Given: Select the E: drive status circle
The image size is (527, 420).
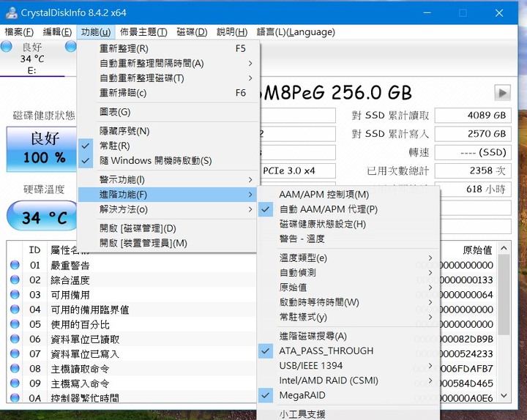Looking at the screenshot, I should tap(7, 46).
